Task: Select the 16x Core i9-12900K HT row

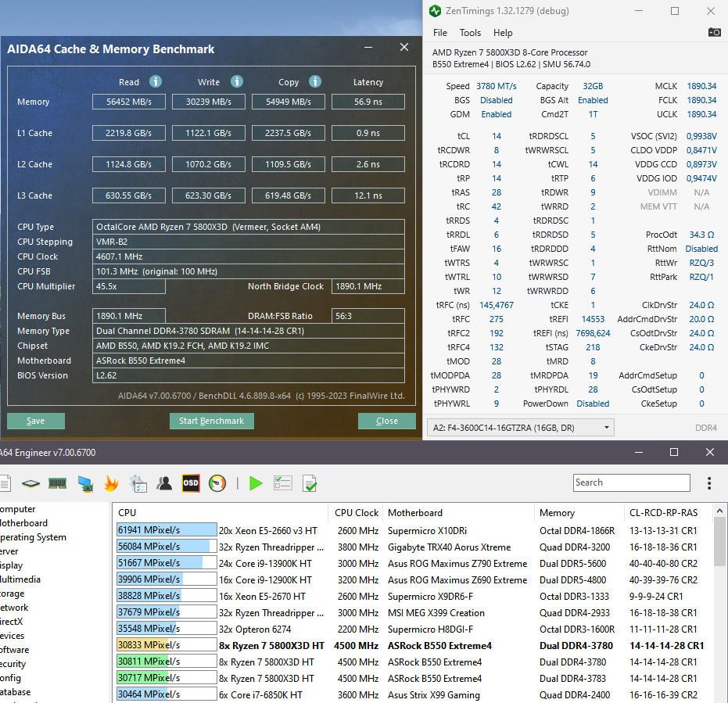Action: coord(414,580)
